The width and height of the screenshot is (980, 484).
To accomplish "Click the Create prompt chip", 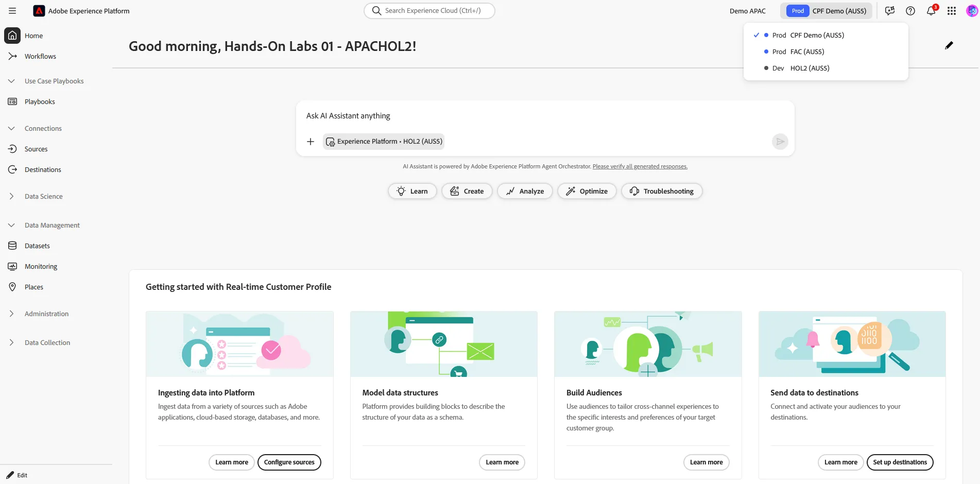I will [x=467, y=191].
